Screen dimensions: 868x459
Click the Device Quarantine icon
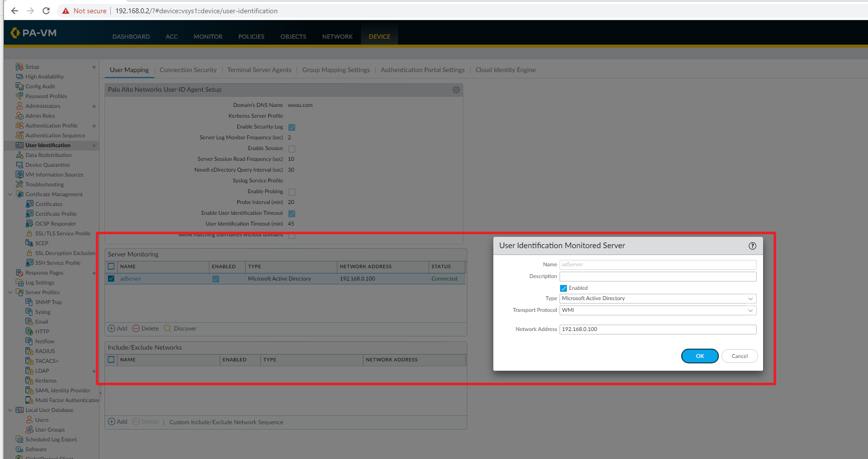20,165
